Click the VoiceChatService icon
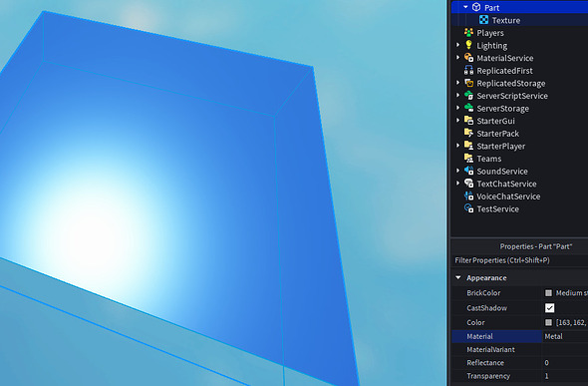This screenshot has width=588, height=386. click(x=468, y=195)
